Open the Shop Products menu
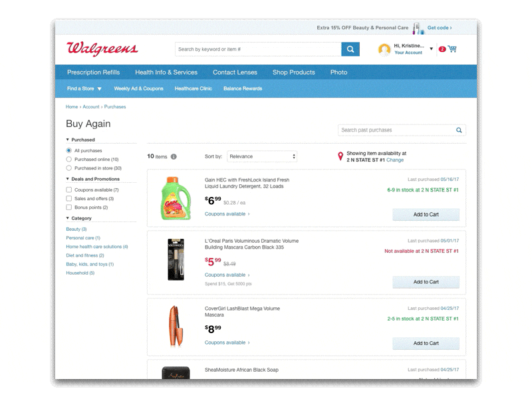The width and height of the screenshot is (532, 399). (x=294, y=72)
